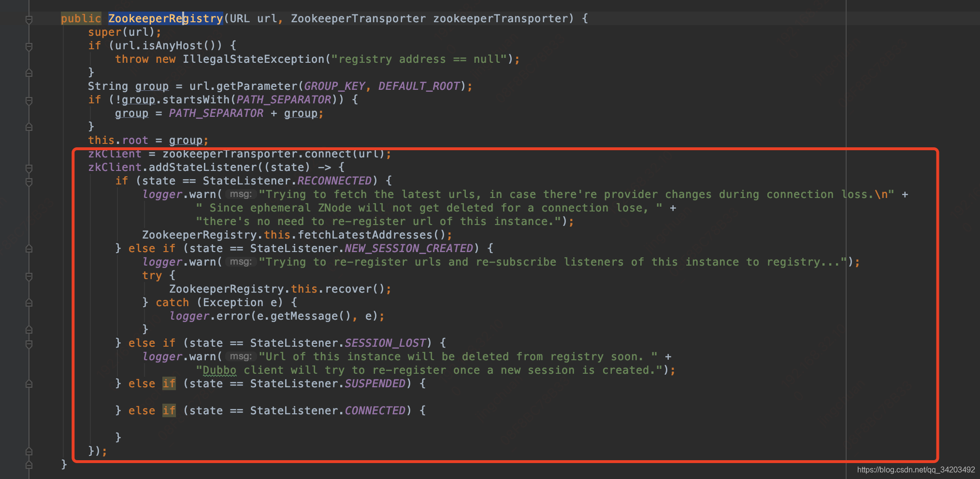Fold the catch (Exception e) block

[29, 303]
